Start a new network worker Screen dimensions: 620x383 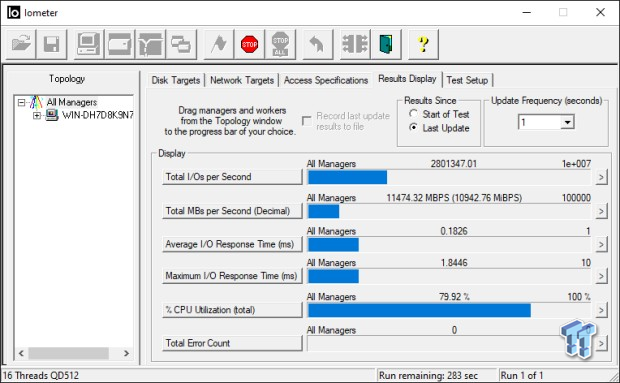(150, 44)
